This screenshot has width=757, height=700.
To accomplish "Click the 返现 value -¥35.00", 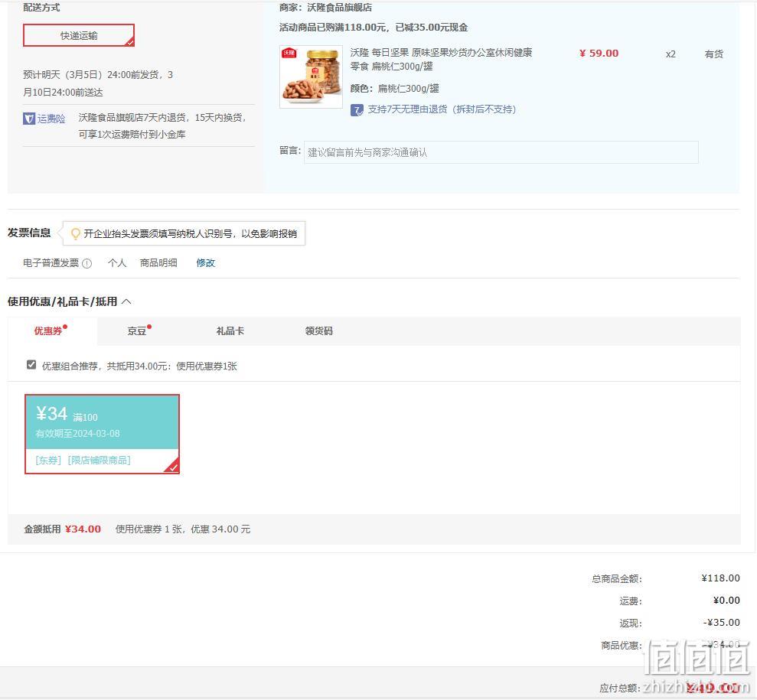I will pyautogui.click(x=721, y=622).
